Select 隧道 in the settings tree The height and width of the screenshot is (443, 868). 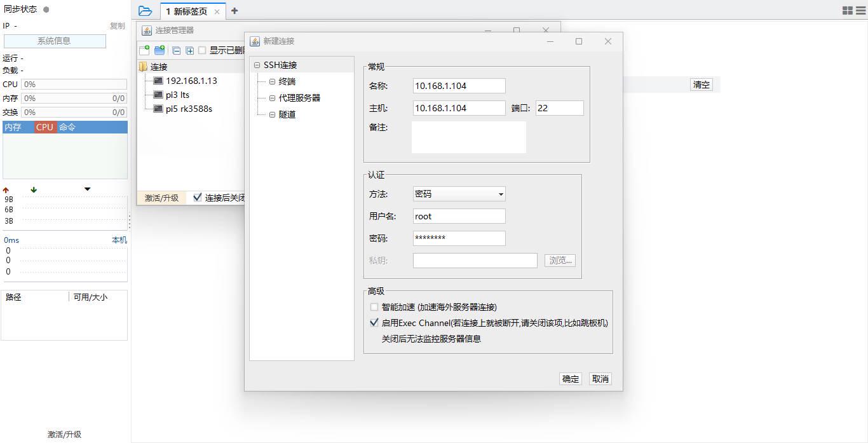(287, 114)
